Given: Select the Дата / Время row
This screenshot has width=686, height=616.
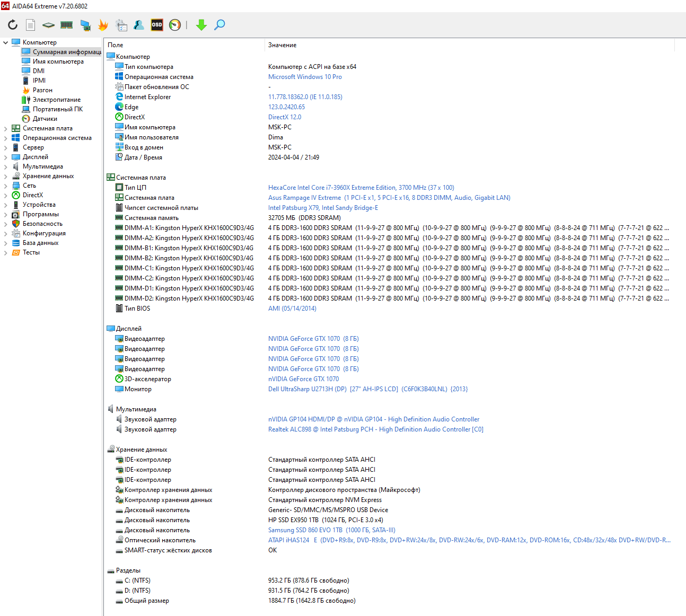Looking at the screenshot, I should pos(390,157).
